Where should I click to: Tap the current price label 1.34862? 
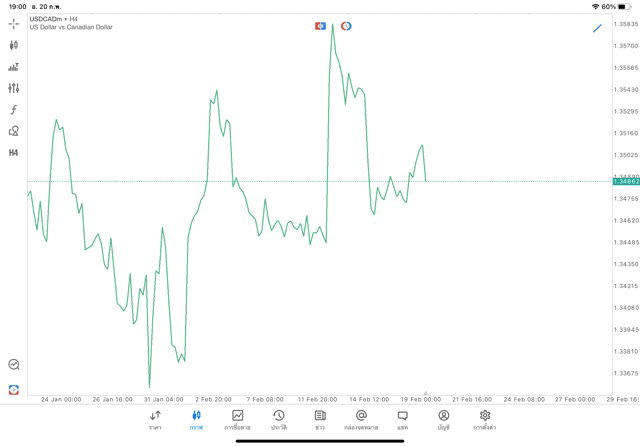coord(624,181)
